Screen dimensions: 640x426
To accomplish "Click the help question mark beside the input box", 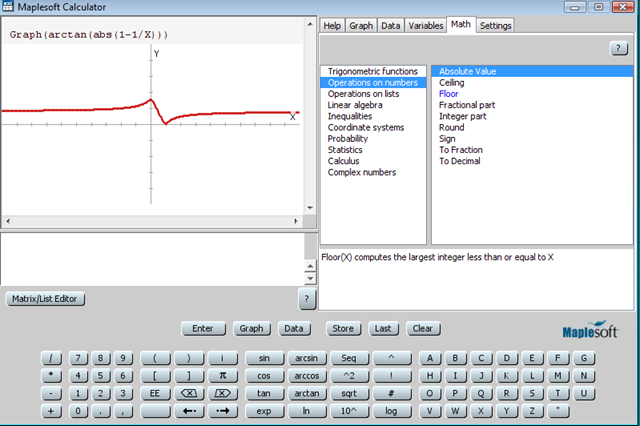I will (307, 299).
